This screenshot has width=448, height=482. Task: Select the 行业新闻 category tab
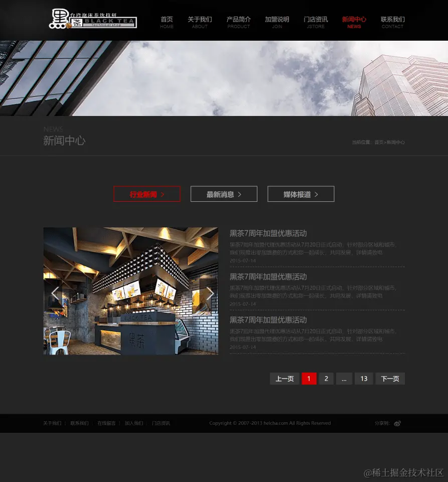click(x=146, y=194)
